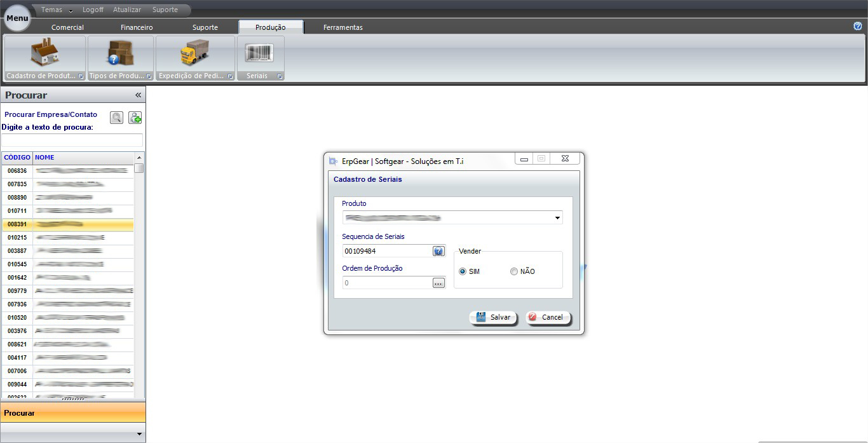Select the SIM radio option under Vender
The width and height of the screenshot is (868, 443).
463,271
